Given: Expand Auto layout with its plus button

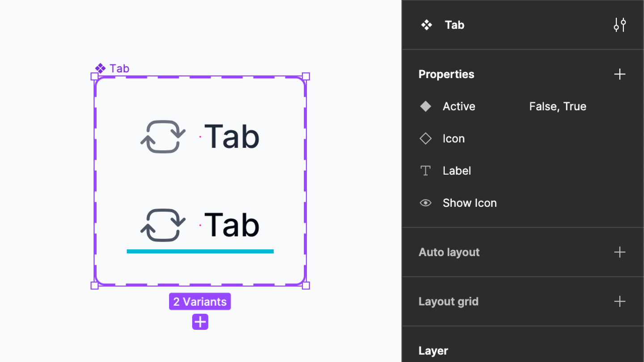Looking at the screenshot, I should point(619,252).
